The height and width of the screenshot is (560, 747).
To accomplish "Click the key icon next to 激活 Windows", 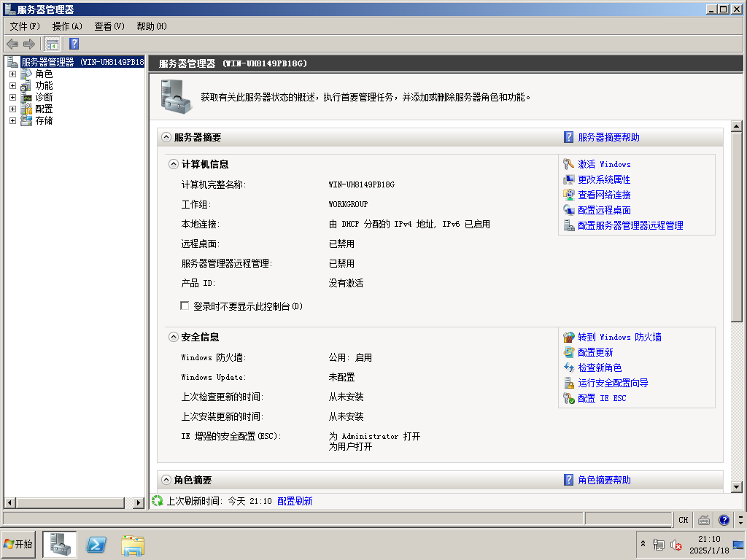I will tap(568, 164).
